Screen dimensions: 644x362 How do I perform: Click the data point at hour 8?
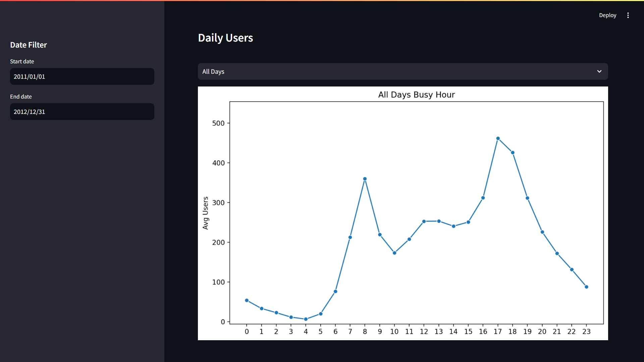(365, 179)
